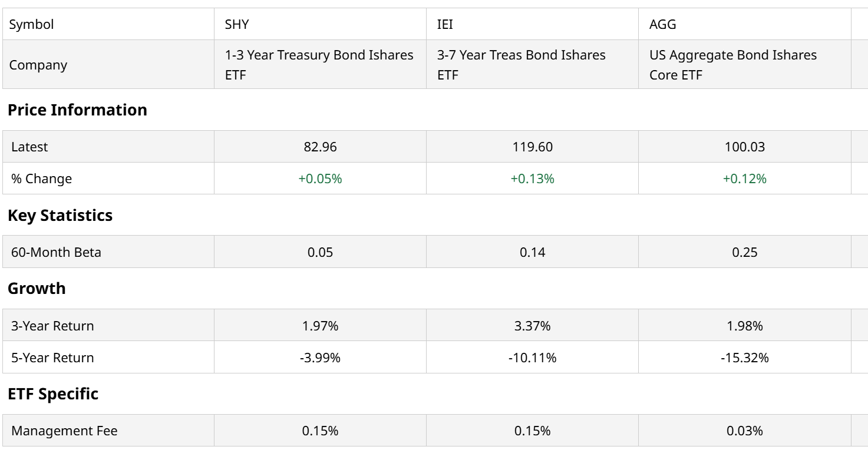Select the Price Information section heading
The width and height of the screenshot is (868, 473).
click(x=77, y=110)
